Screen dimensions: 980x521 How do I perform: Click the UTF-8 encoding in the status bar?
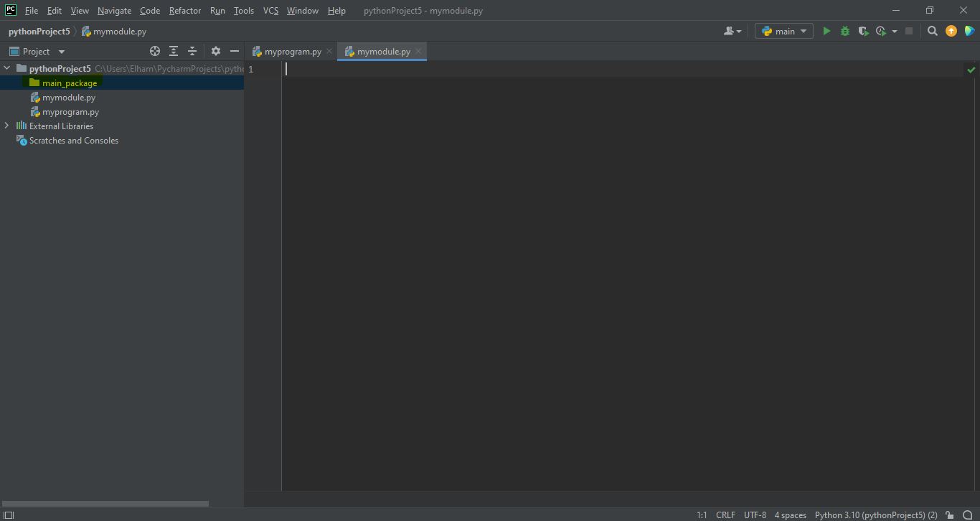pos(755,515)
